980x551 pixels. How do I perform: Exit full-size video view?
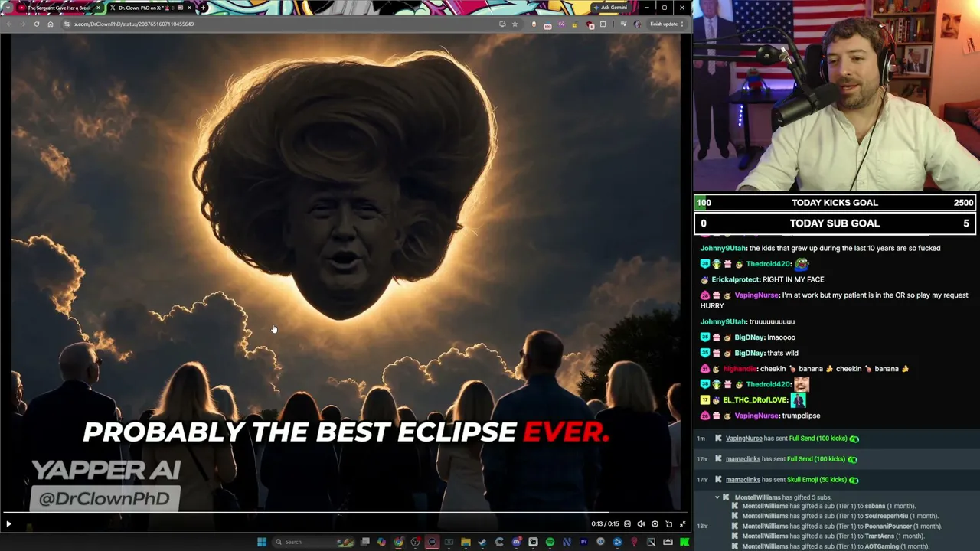(x=682, y=524)
